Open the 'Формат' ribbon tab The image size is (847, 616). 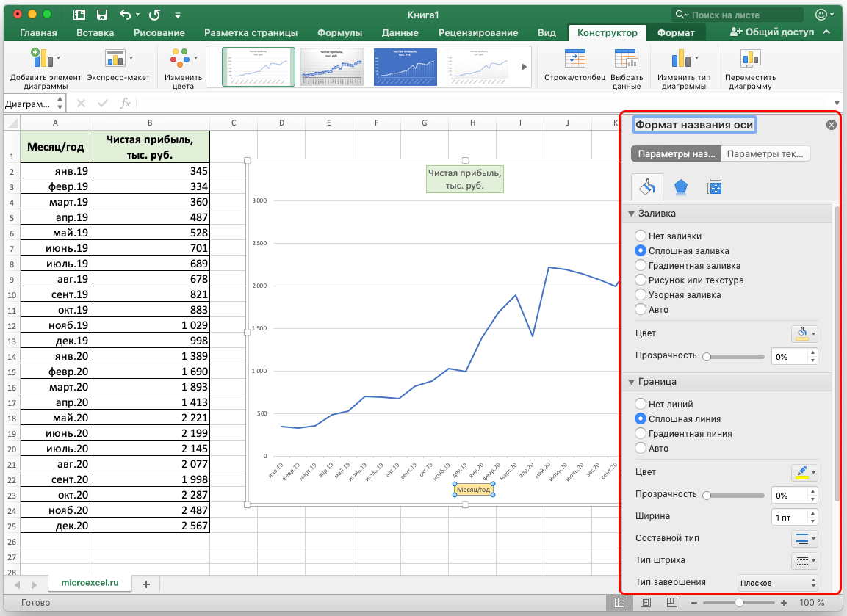(676, 32)
